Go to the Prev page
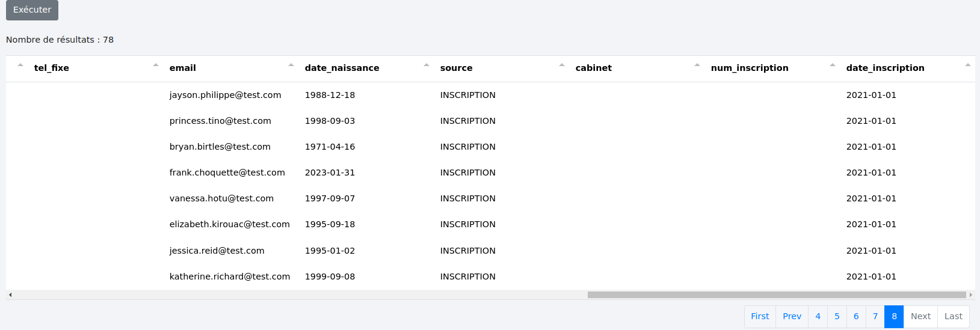This screenshot has height=330, width=980. 792,316
